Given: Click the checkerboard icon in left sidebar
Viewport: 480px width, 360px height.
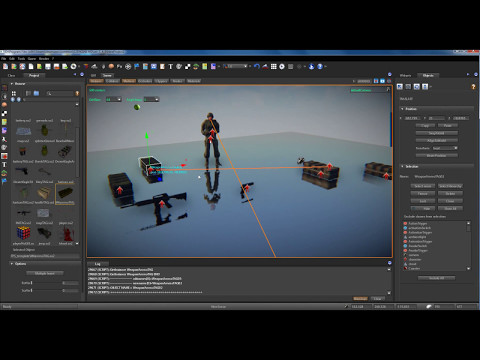Looking at the screenshot, I should pos(4,113).
